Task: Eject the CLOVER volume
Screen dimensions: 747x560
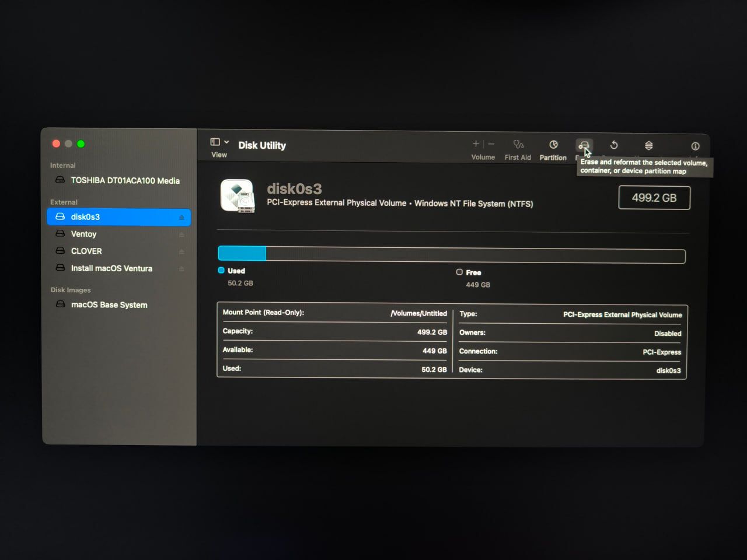Action: (x=181, y=252)
